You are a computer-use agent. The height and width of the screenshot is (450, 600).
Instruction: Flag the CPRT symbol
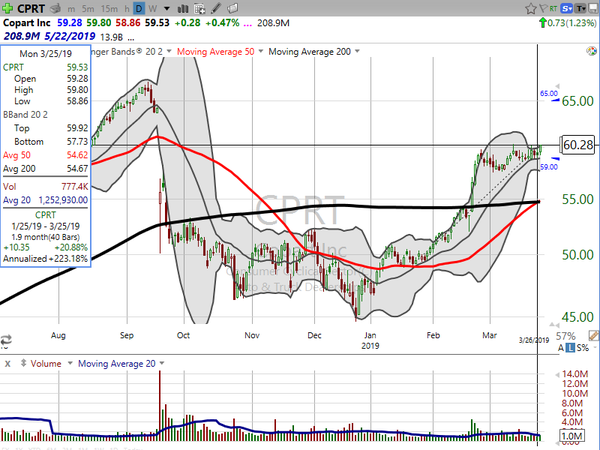pos(543,8)
